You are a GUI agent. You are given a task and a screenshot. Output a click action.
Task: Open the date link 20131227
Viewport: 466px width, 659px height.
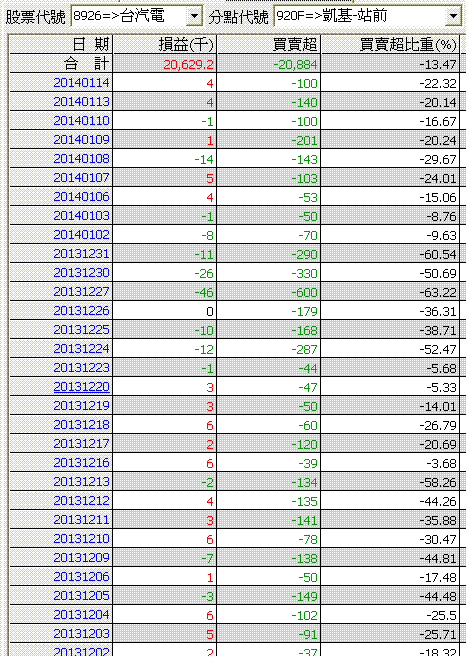[x=82, y=292]
